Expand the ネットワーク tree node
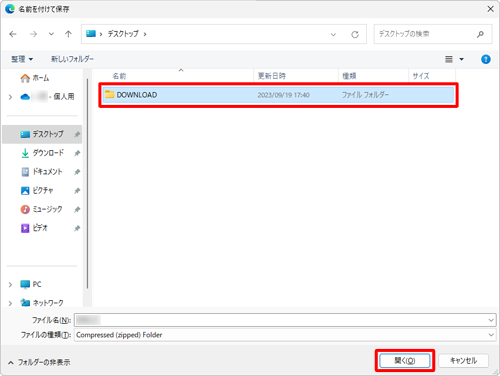 [10, 303]
